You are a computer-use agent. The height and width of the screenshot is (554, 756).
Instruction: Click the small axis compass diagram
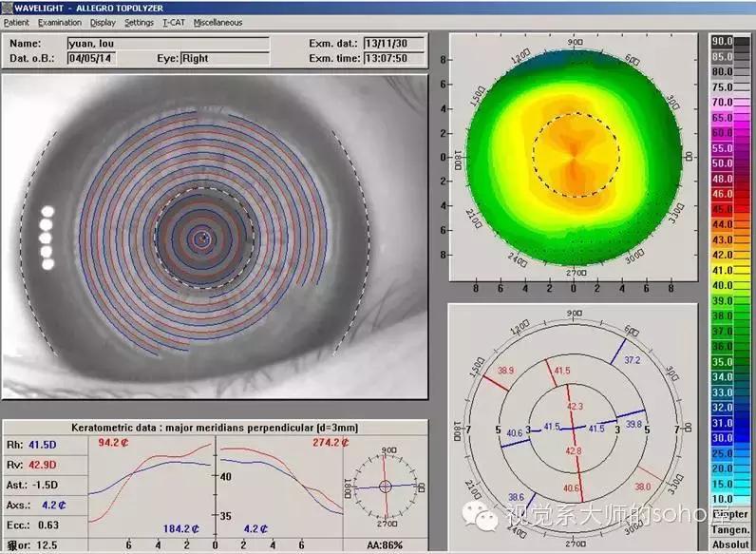(385, 487)
